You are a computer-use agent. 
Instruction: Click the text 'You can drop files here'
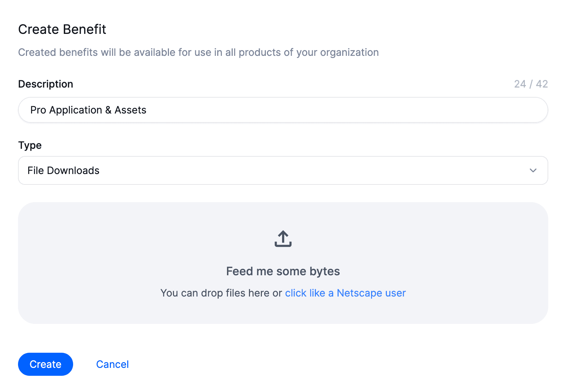click(221, 293)
